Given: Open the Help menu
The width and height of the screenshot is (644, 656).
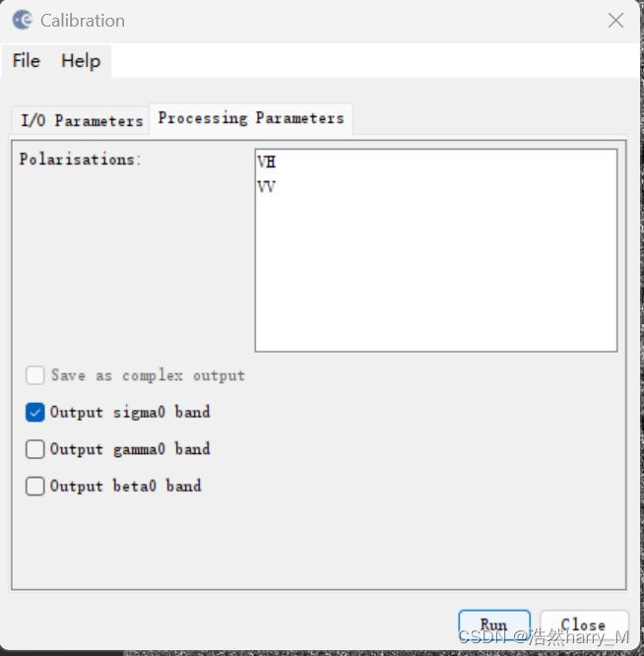Looking at the screenshot, I should coord(81,61).
